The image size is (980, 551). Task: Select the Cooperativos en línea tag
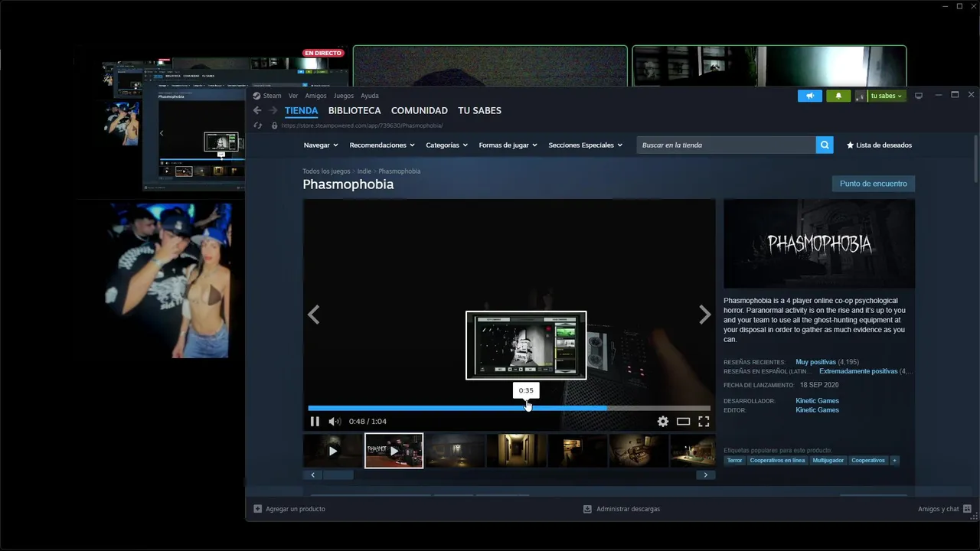[x=777, y=460]
